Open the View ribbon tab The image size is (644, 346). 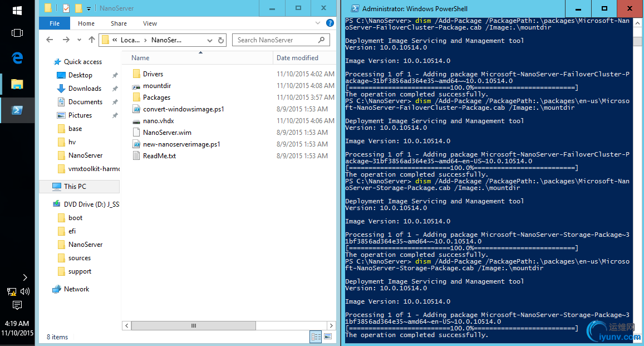(x=150, y=23)
